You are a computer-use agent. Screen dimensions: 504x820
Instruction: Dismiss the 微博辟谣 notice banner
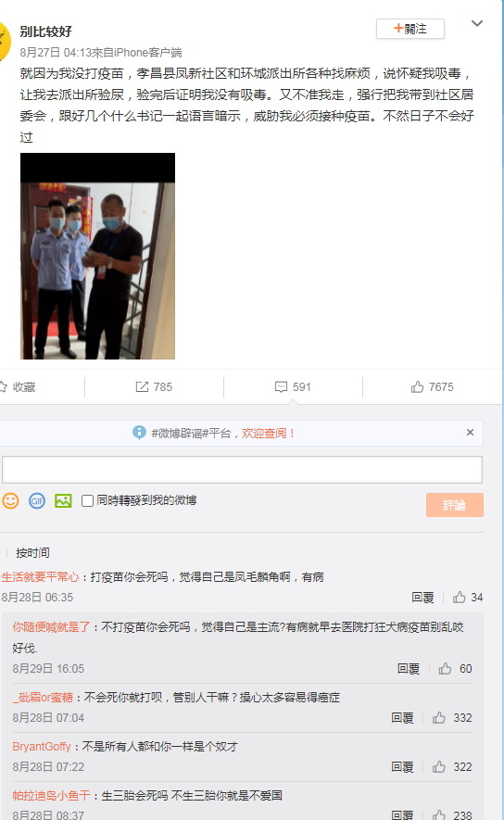pyautogui.click(x=470, y=432)
